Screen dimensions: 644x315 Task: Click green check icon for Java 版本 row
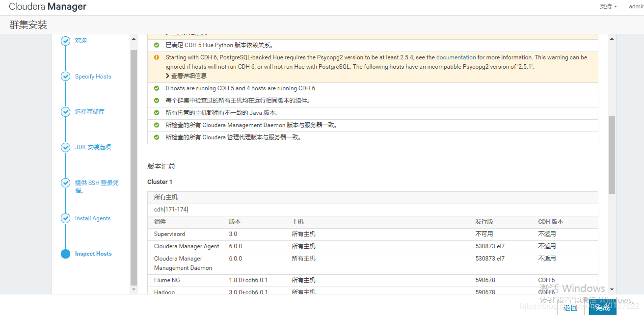pyautogui.click(x=157, y=113)
